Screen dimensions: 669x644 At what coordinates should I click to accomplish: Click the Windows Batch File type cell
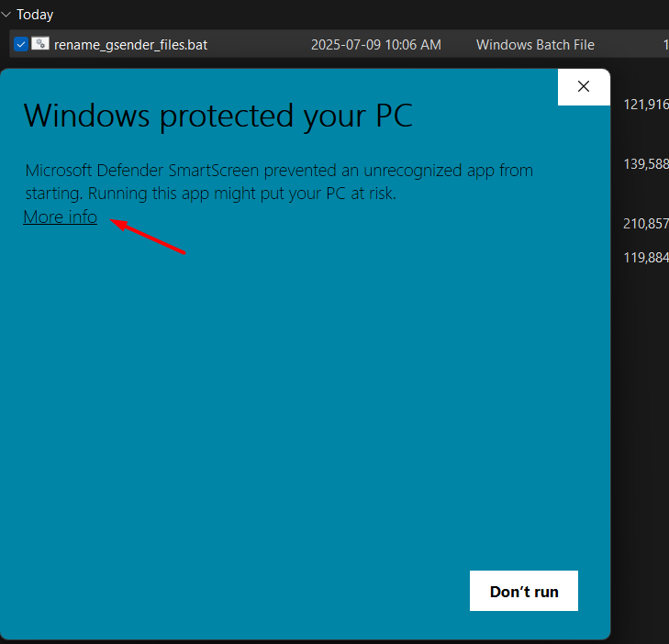pos(535,45)
